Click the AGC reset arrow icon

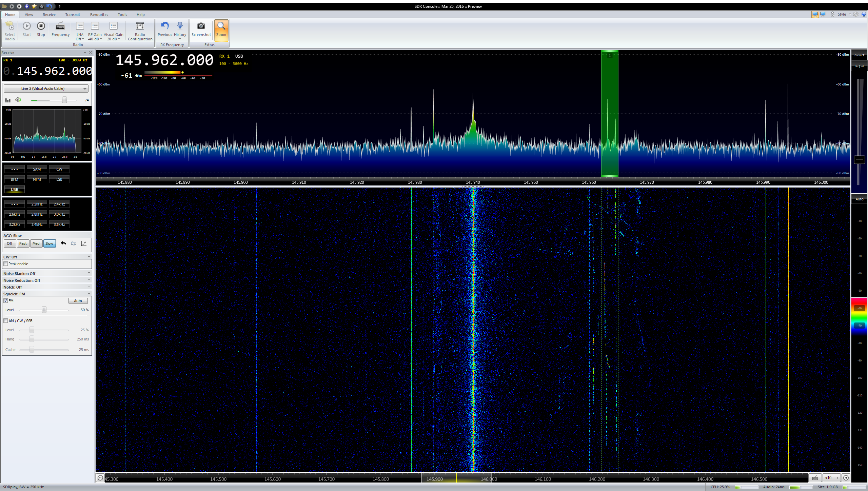(63, 243)
